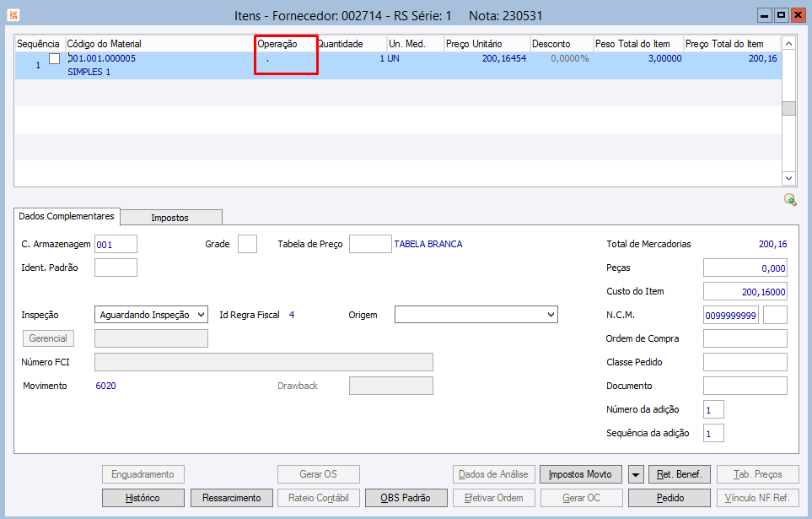Switch to the Impostos tab

170,218
